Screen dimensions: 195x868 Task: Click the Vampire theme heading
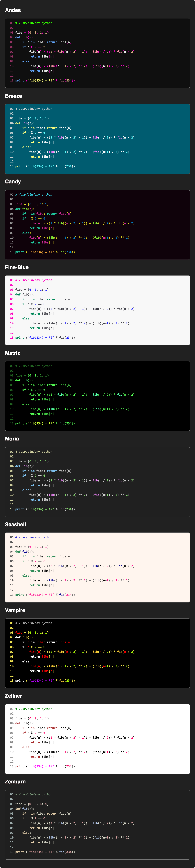coord(15,610)
